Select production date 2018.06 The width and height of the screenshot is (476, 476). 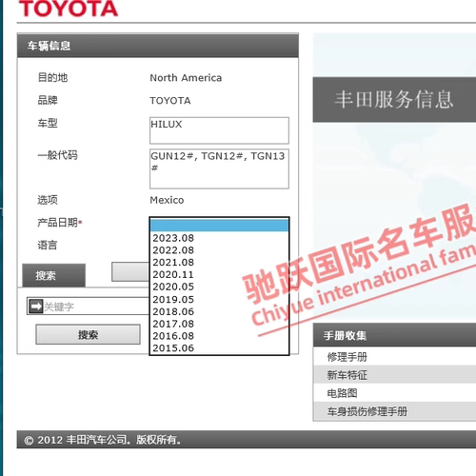click(219, 311)
